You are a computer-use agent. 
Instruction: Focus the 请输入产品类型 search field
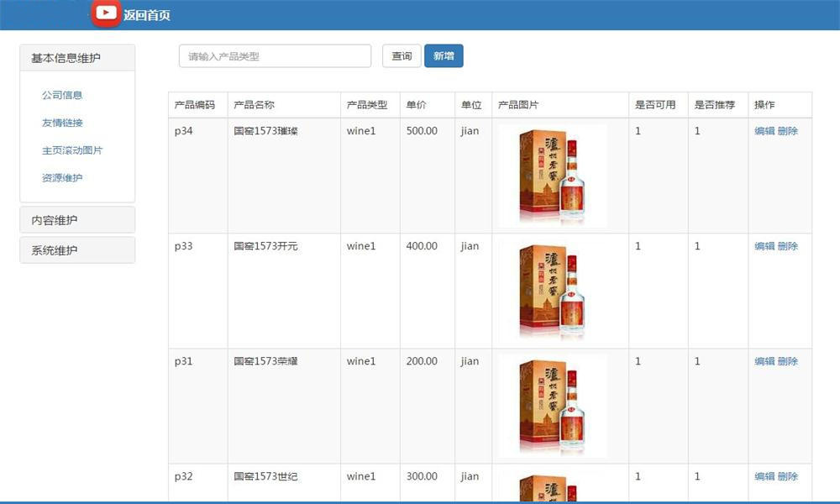[275, 56]
